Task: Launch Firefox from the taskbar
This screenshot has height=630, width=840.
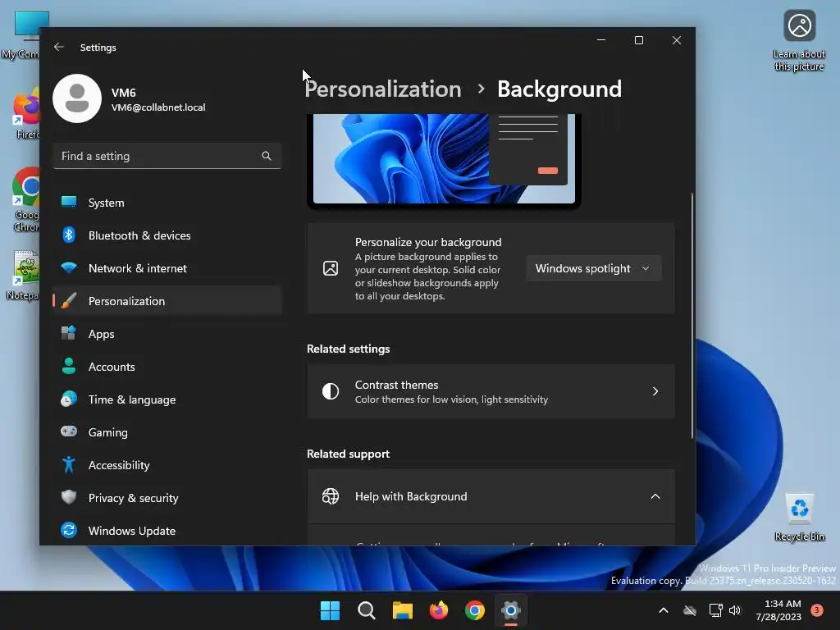Action: click(439, 610)
